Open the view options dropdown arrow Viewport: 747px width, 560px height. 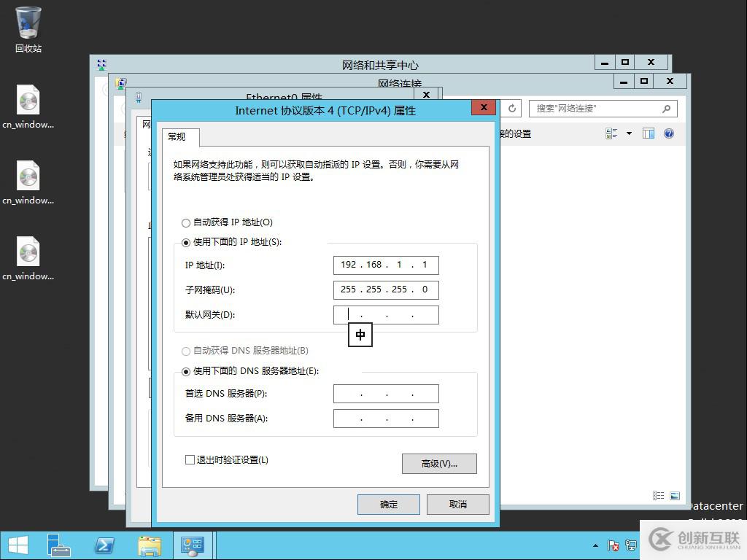(x=629, y=134)
